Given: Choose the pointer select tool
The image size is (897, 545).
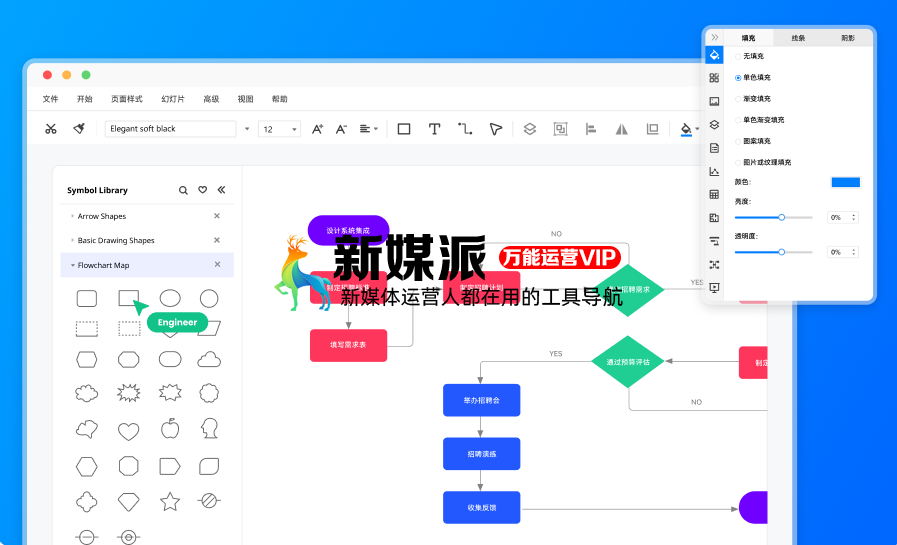Looking at the screenshot, I should click(495, 129).
